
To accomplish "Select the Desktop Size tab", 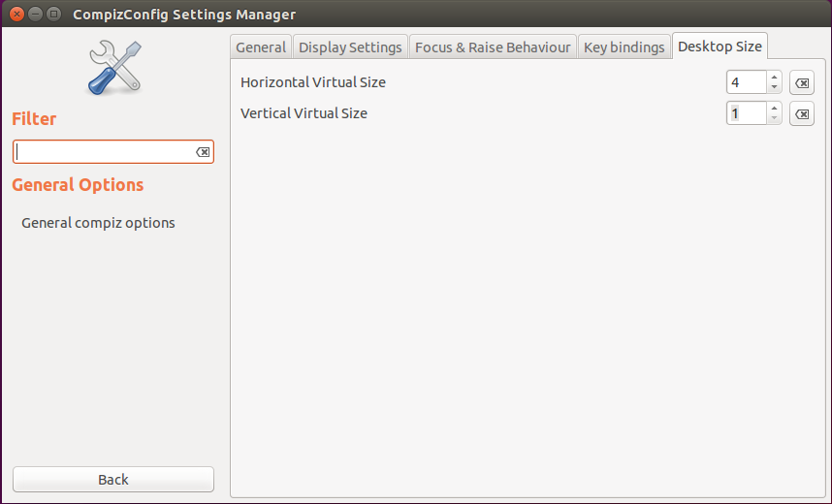I will tap(720, 47).
